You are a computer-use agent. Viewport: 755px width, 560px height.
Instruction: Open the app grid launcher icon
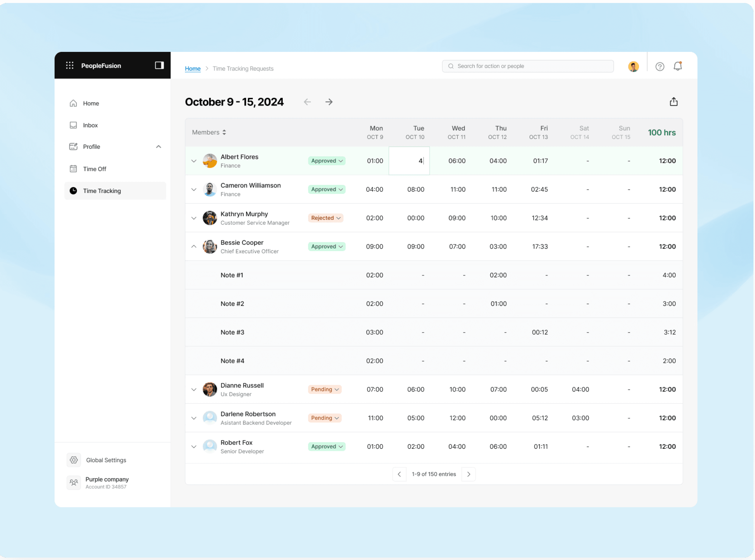70,65
